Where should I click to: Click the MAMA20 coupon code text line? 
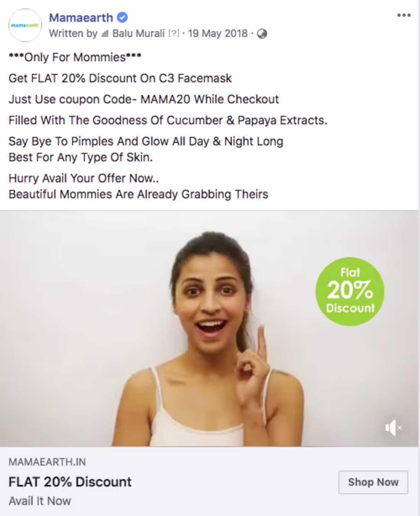(x=144, y=99)
